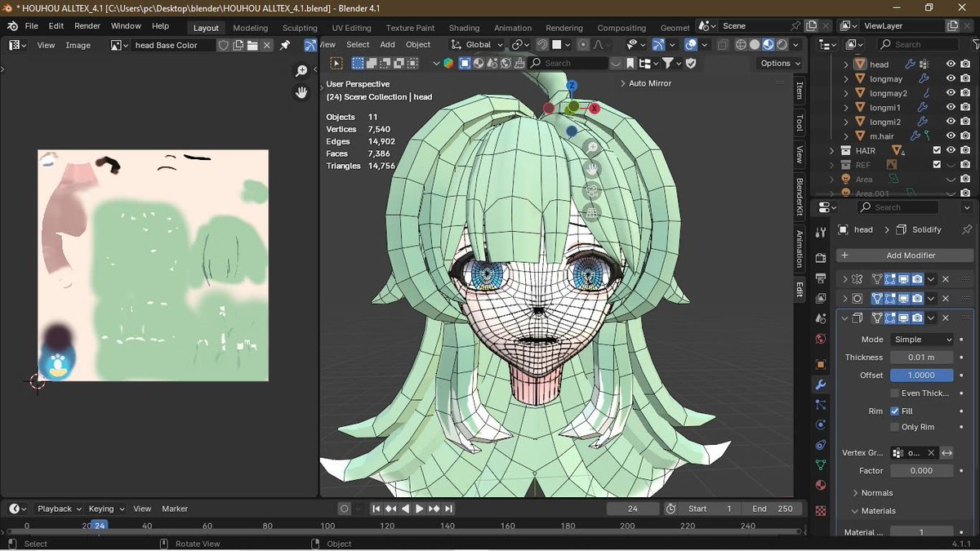This screenshot has height=551, width=980.
Task: Open the solidify Mode Simple dropdown
Action: 921,340
